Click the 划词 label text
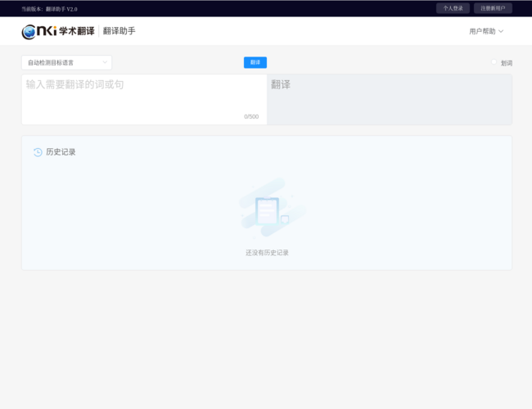 coord(507,63)
